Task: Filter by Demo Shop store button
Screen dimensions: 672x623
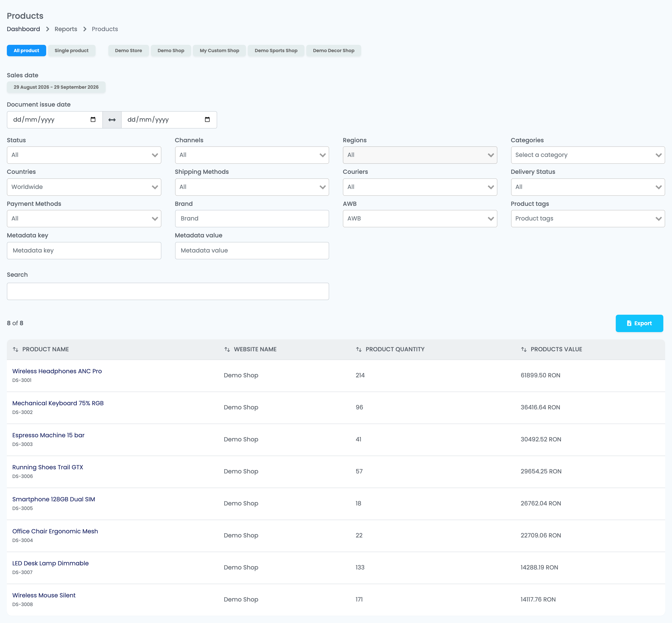Action: pos(171,51)
